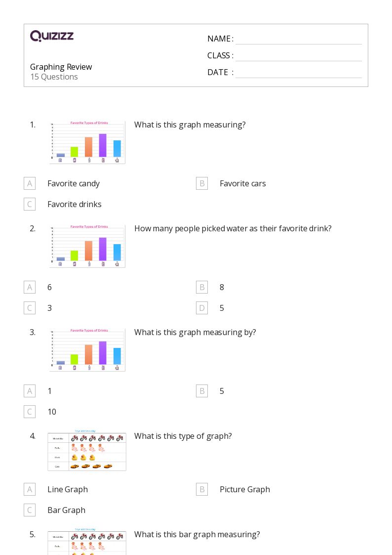Check box A for Line Graph

[x=30, y=489]
